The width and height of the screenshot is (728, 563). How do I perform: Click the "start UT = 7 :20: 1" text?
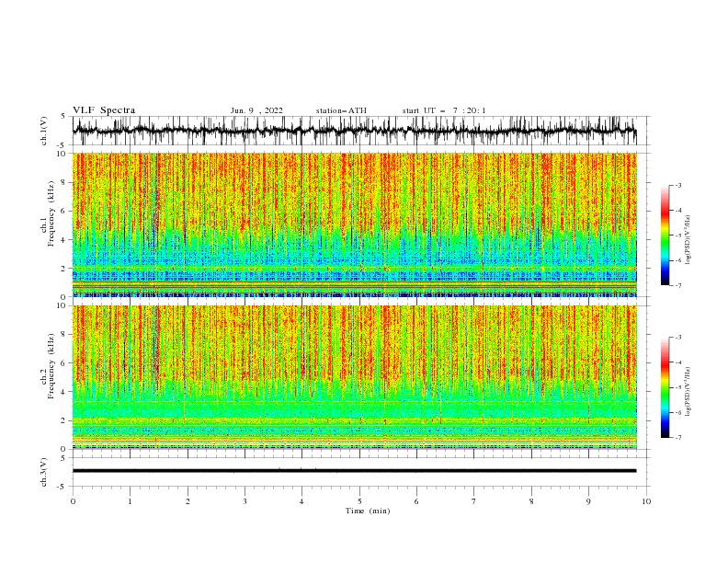444,110
